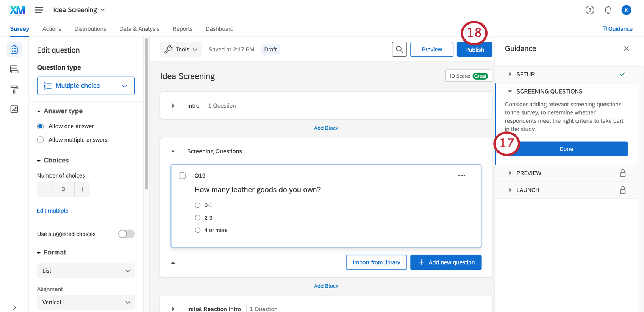644x312 pixels.
Task: Select Allow multiple answers radio button
Action: 41,140
